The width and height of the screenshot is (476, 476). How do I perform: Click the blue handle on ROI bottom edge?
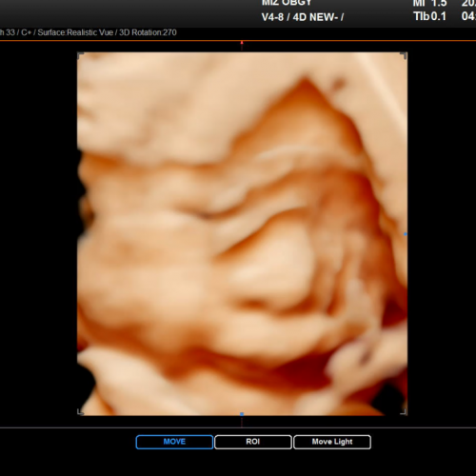pos(242,414)
